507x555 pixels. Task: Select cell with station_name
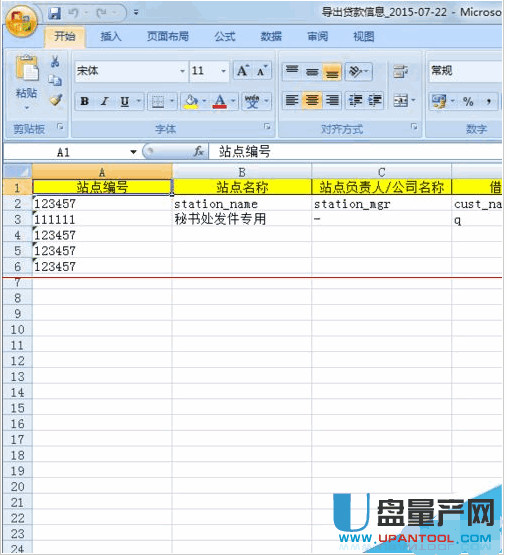[x=242, y=204]
